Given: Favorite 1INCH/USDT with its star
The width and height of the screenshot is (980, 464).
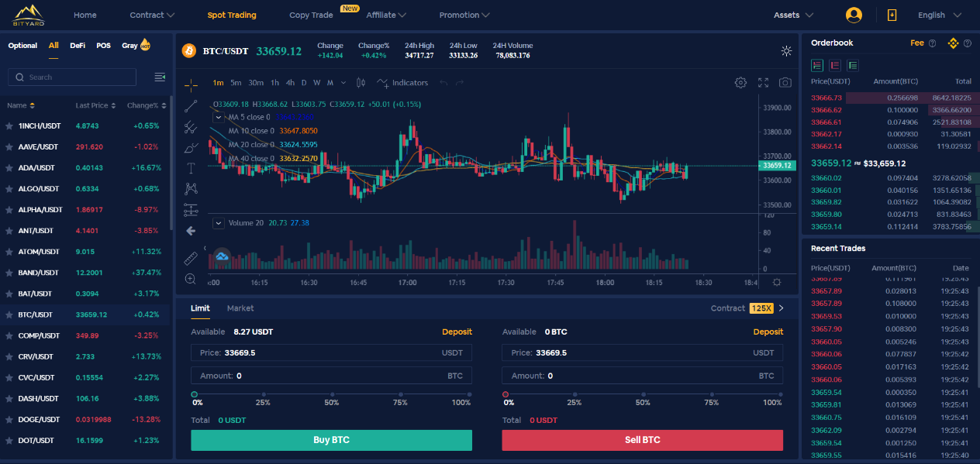Looking at the screenshot, I should coord(9,125).
